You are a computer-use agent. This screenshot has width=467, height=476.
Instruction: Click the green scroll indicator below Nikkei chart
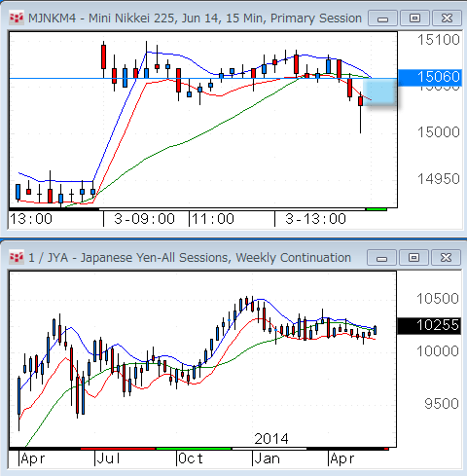pos(377,209)
